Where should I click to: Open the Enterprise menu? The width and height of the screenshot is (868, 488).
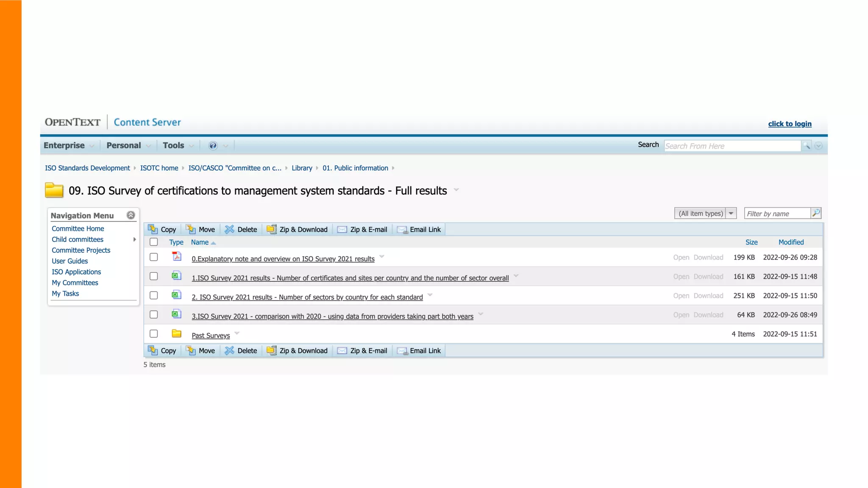coord(64,145)
